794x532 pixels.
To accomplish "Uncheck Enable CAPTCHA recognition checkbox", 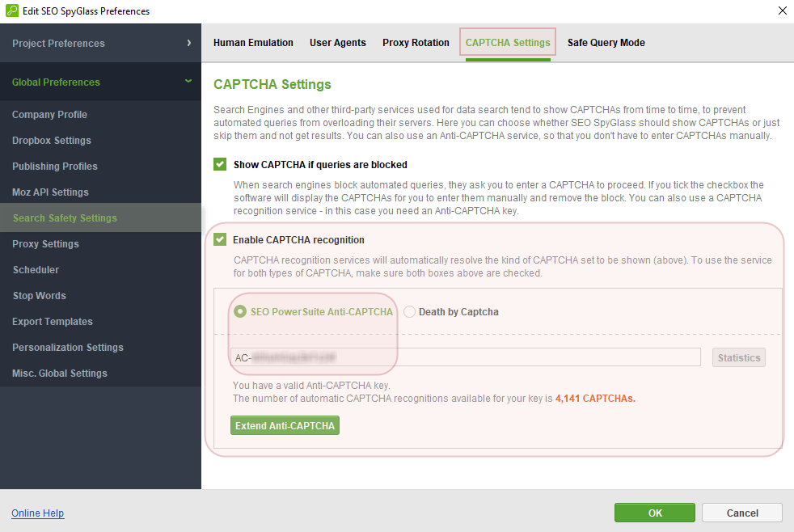I will [x=220, y=239].
